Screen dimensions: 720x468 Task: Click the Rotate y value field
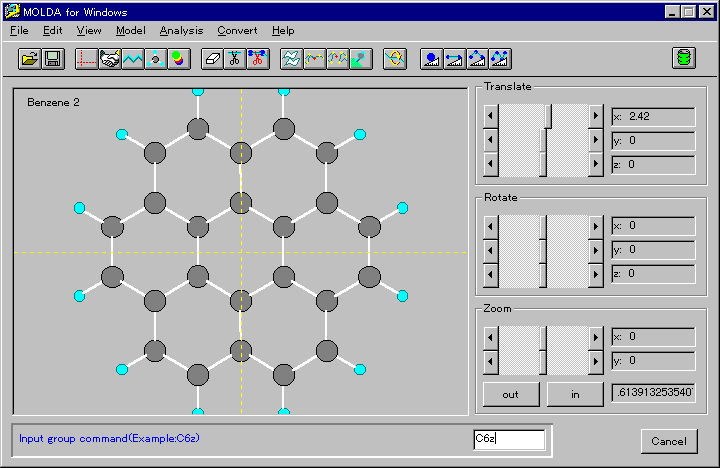coord(653,249)
